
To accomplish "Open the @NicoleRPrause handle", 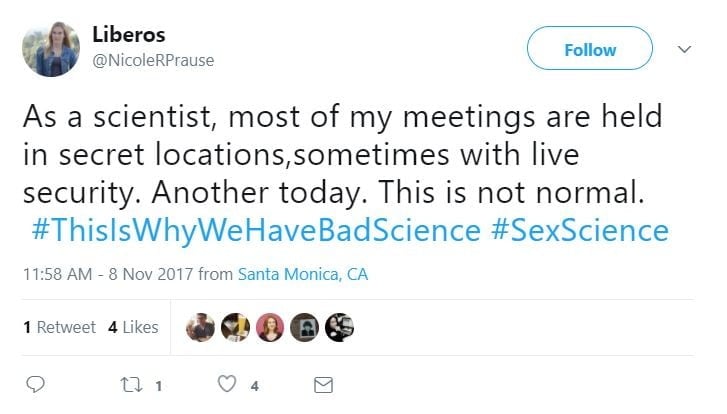I will pos(153,60).
